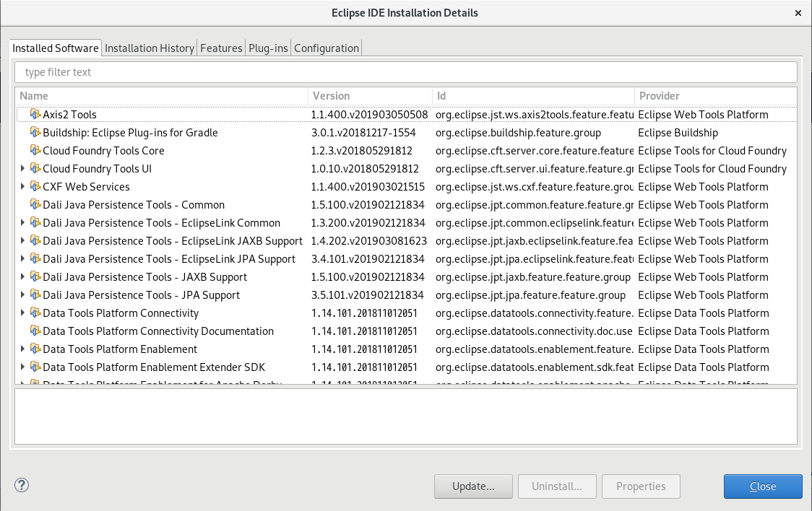Image resolution: width=812 pixels, height=511 pixels.
Task: Switch to the Installation History tab
Action: click(149, 48)
